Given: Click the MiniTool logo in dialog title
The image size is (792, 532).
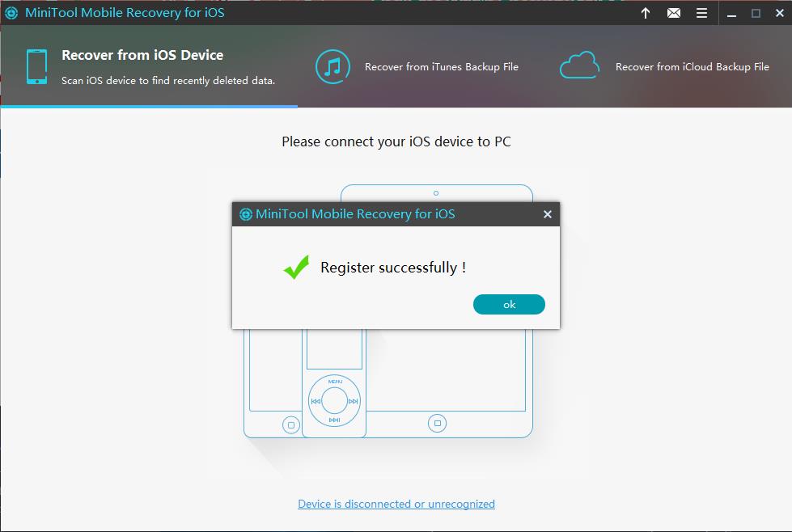Looking at the screenshot, I should [245, 214].
